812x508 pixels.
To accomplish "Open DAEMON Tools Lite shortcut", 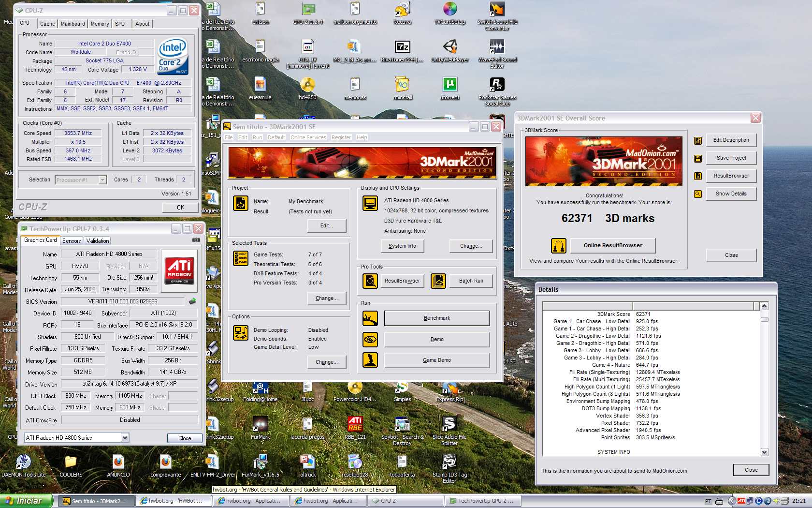I will click(x=23, y=465).
